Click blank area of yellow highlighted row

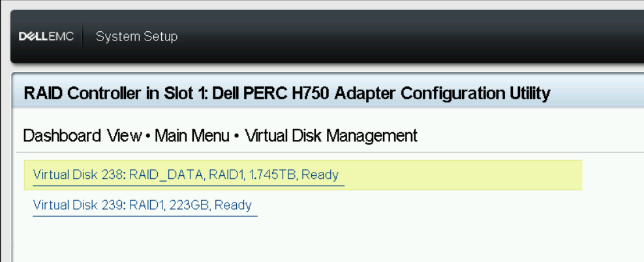coord(460,175)
